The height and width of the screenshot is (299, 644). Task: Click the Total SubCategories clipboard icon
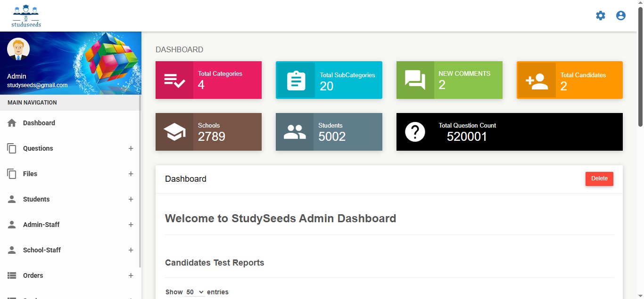[x=296, y=81]
